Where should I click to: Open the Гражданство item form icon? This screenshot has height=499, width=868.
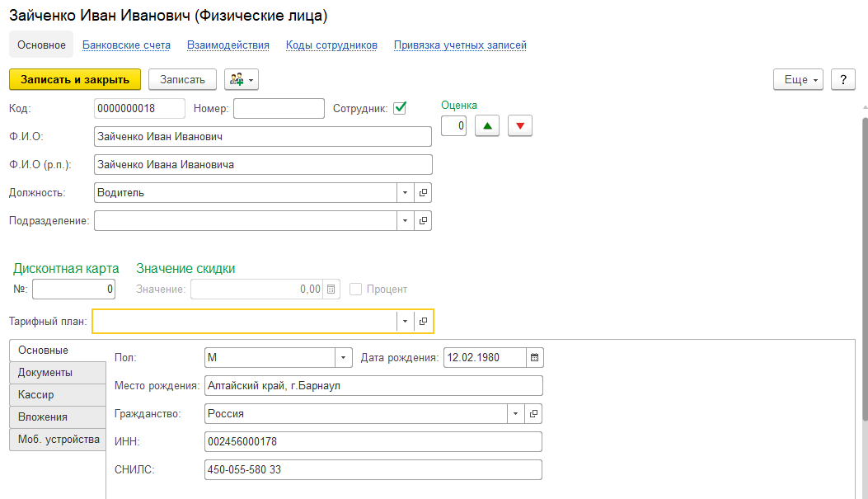[533, 414]
